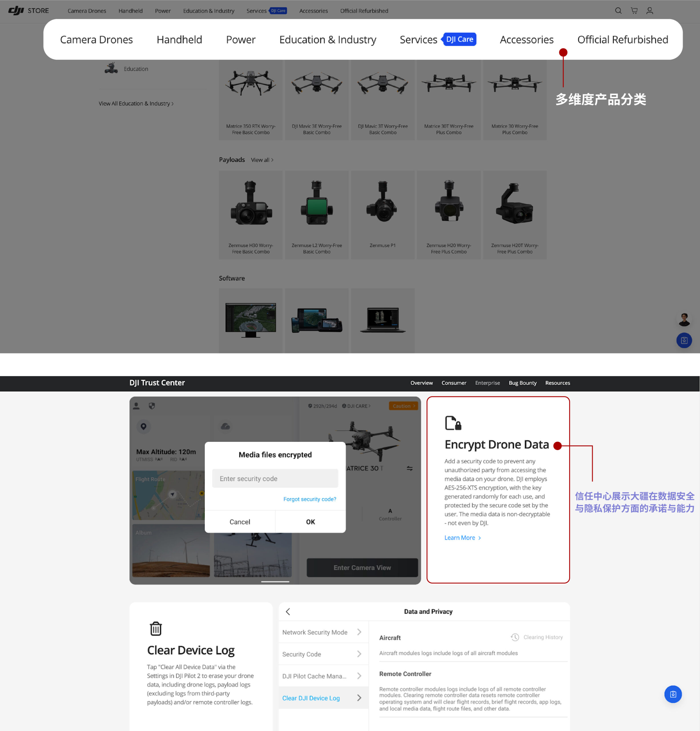
Task: Open Zenmuse H20 Worry-Free Plus Combo
Action: pyautogui.click(x=449, y=215)
